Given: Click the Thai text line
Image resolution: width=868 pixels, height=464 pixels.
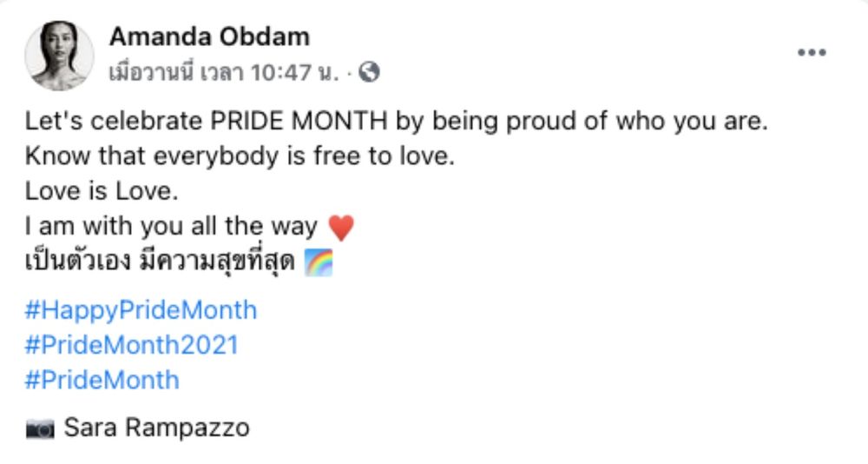Looking at the screenshot, I should point(160,261).
